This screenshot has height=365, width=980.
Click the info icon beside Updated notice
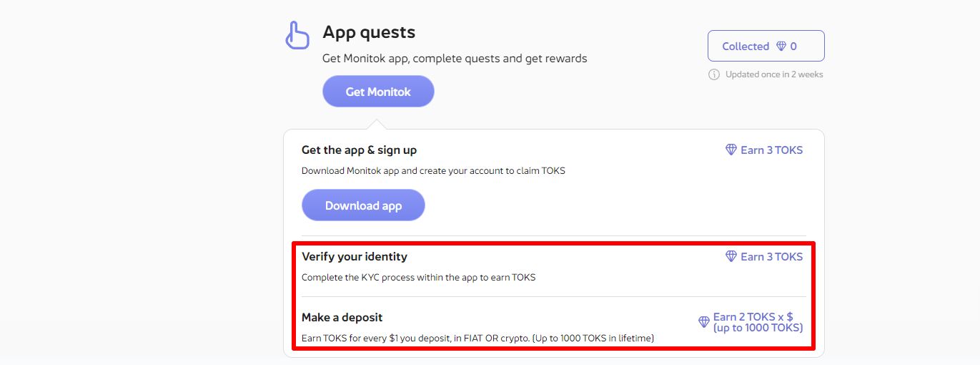713,74
